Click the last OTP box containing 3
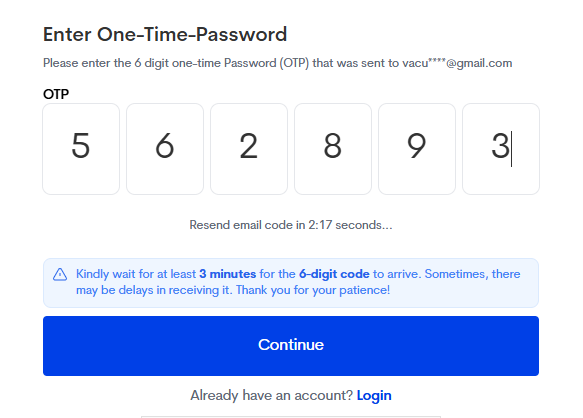The image size is (583, 418). click(501, 149)
